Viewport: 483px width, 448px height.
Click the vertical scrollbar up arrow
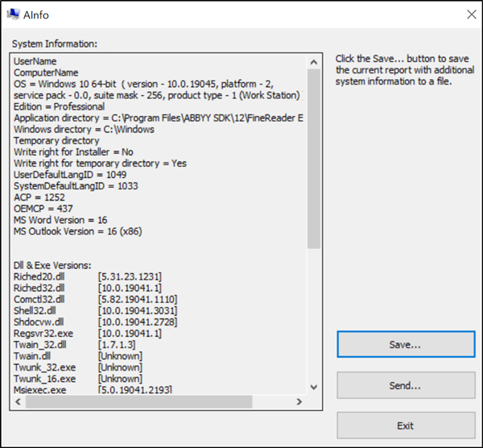314,62
